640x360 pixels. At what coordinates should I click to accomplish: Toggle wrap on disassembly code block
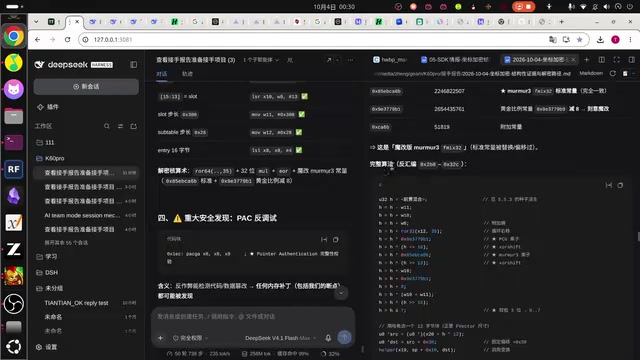(609, 185)
